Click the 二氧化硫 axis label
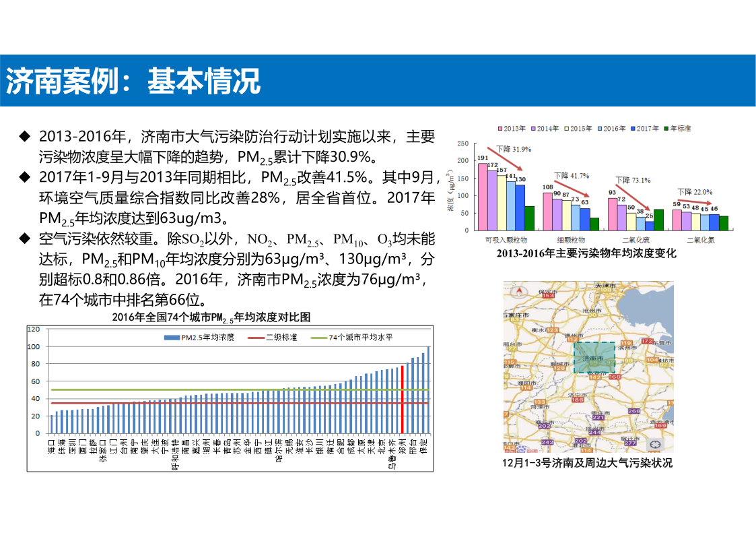Viewport: 756px width, 535px height. 636,240
